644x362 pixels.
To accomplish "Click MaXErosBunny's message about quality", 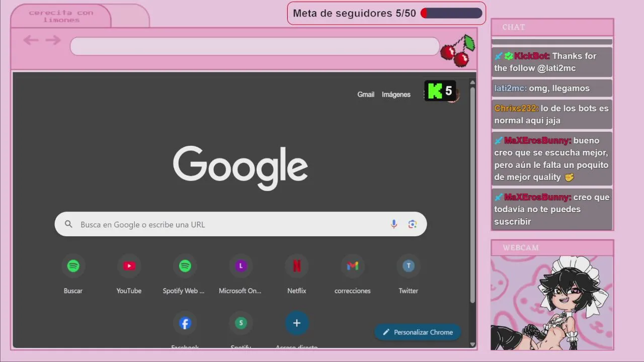I will point(552,159).
